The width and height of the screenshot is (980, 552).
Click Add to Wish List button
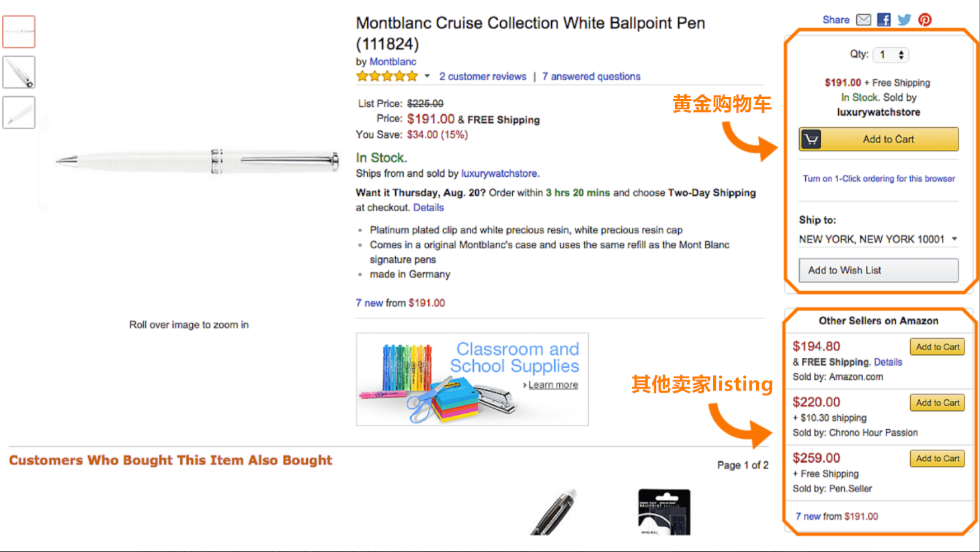click(878, 270)
